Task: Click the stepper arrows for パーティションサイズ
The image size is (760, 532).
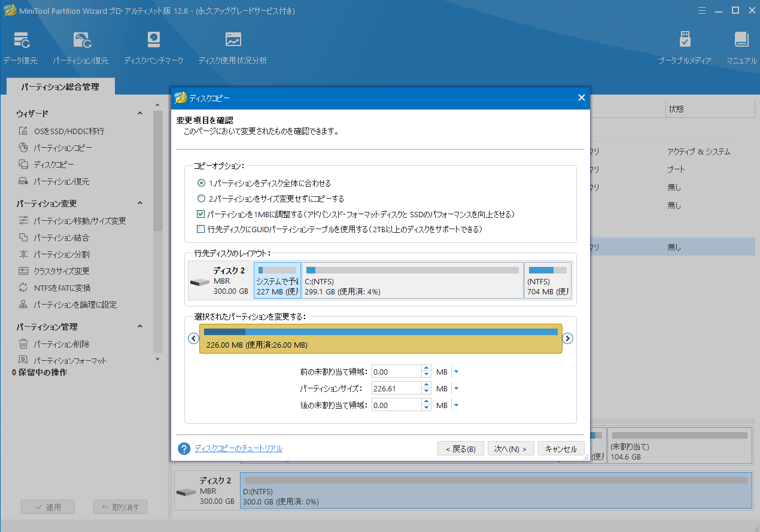Action: [426, 388]
